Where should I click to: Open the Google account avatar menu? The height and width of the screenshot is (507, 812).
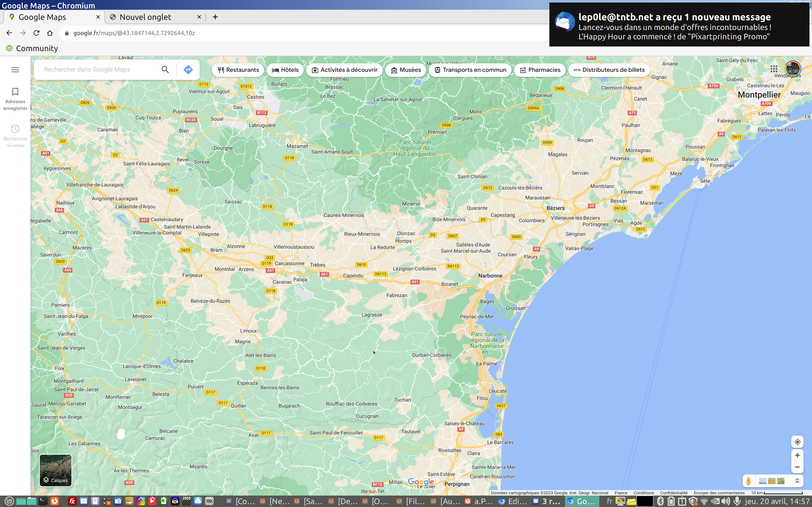[x=793, y=68]
